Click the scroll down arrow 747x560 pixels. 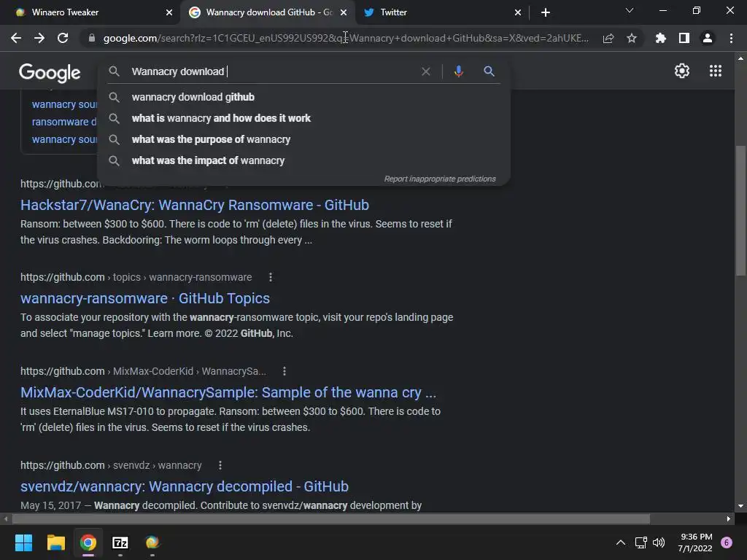[x=740, y=506]
